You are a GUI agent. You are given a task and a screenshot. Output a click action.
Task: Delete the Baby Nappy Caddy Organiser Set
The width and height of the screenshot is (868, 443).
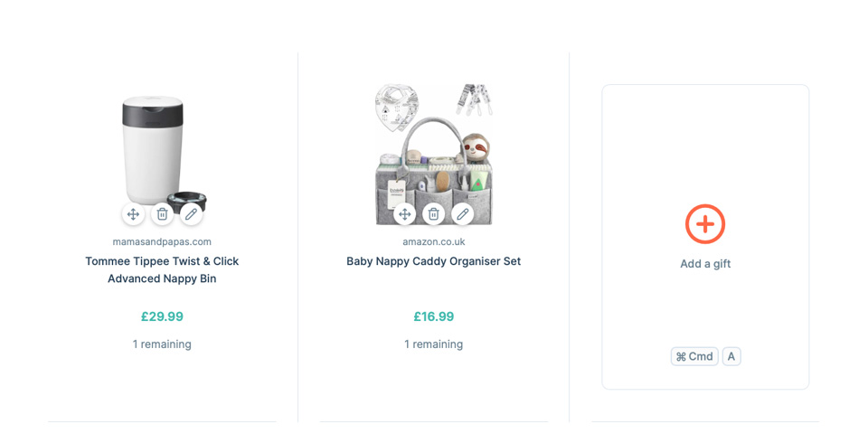(x=433, y=214)
